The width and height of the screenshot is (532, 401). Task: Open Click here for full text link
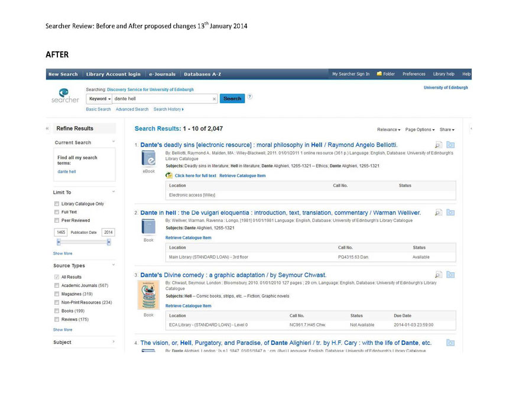tap(196, 175)
